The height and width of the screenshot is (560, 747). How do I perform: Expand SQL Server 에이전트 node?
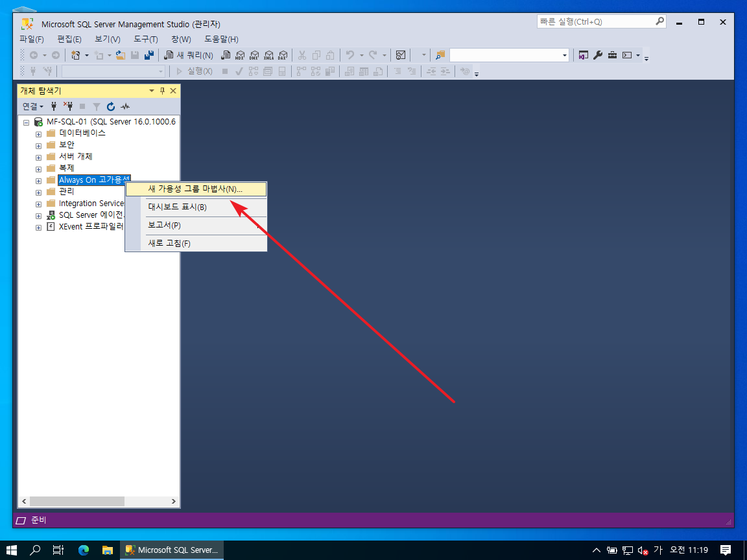click(39, 216)
